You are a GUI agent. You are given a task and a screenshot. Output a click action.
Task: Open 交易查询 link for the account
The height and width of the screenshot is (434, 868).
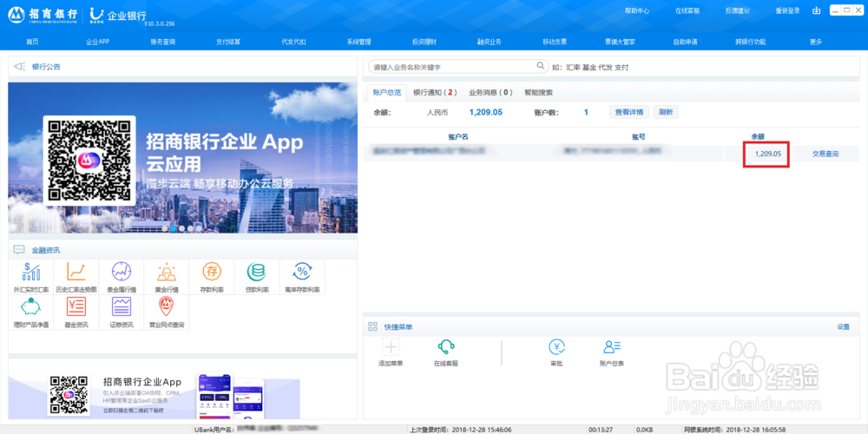(x=825, y=154)
